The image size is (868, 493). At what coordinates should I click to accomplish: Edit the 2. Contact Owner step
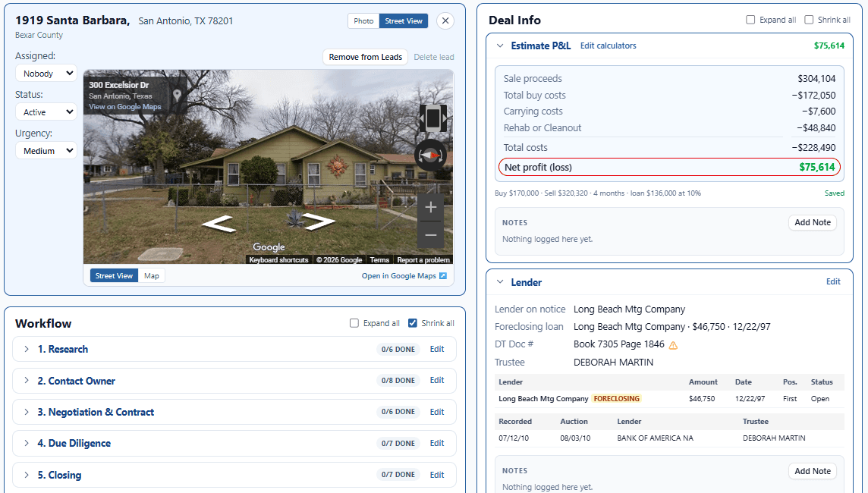[437, 380]
